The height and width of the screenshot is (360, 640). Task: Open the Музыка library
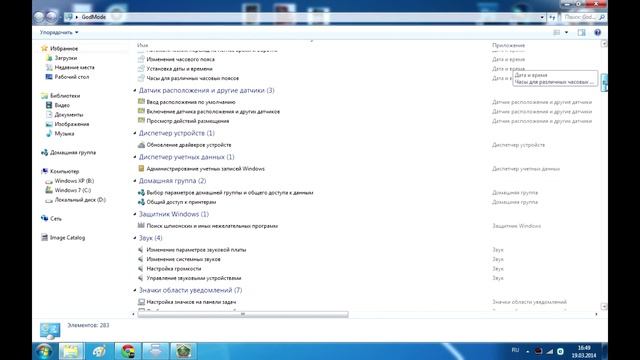64,133
